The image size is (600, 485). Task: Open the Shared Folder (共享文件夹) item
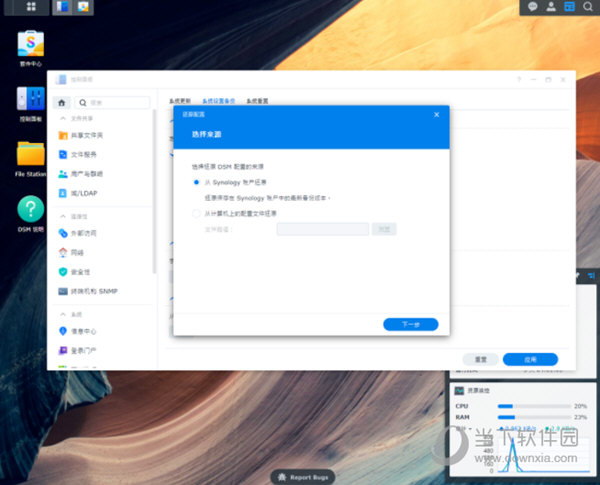point(80,135)
